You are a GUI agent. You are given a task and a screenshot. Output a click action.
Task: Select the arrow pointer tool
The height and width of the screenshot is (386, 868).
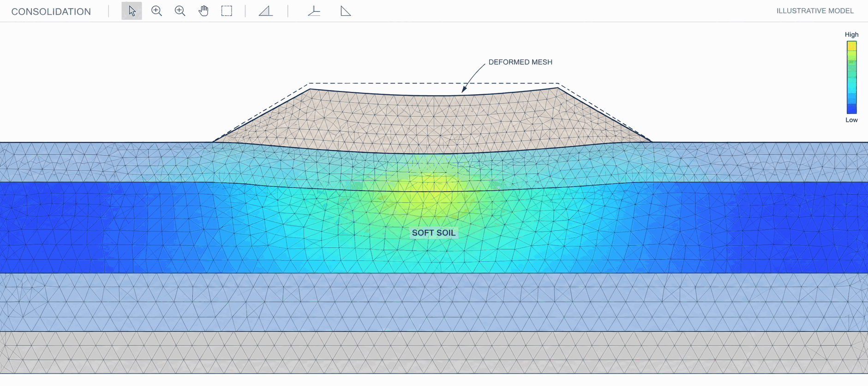click(x=132, y=11)
